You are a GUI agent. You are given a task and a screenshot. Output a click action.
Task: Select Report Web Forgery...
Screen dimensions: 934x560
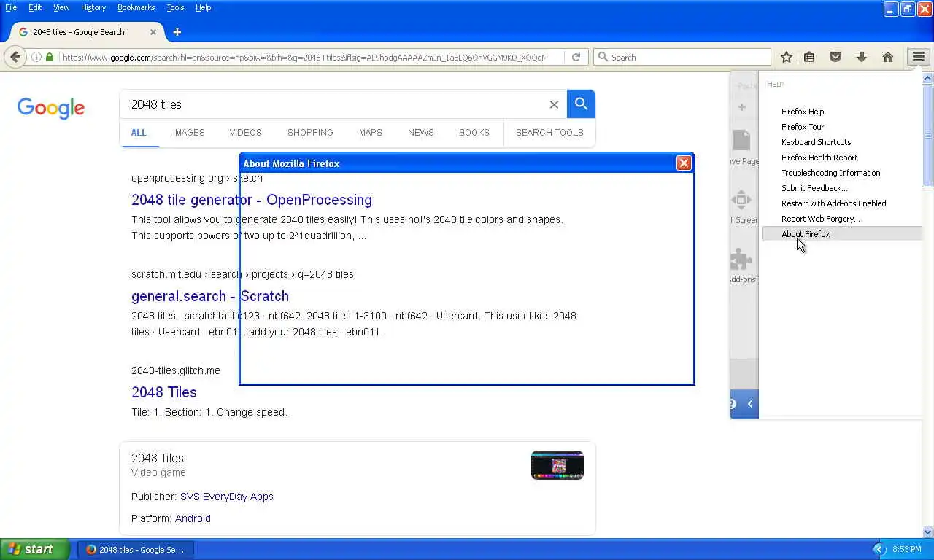coord(842,219)
